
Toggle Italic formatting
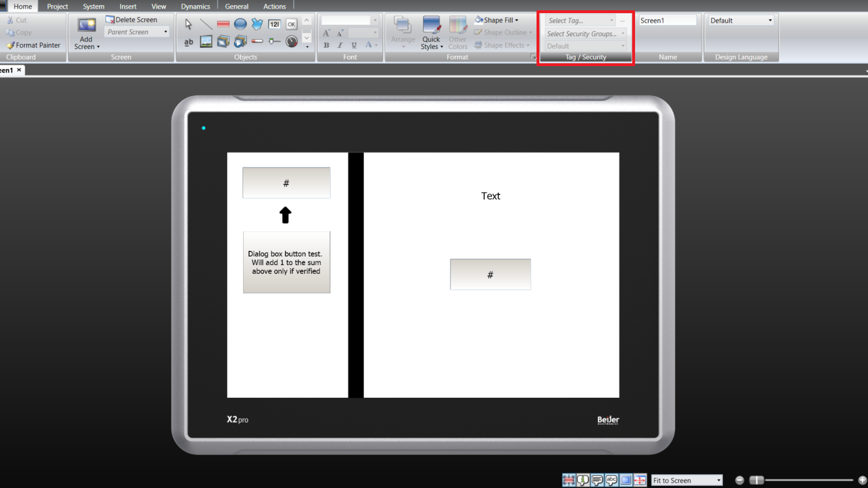(x=340, y=45)
